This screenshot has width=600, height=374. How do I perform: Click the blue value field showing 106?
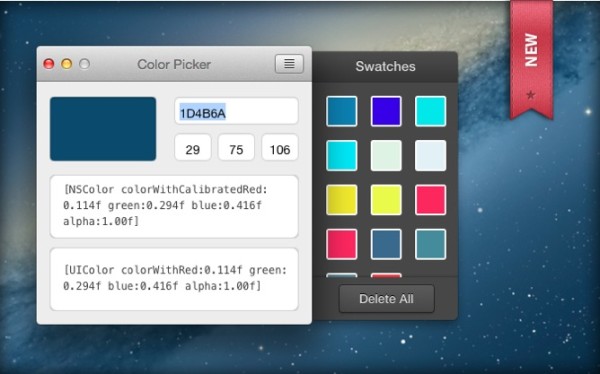(x=280, y=147)
